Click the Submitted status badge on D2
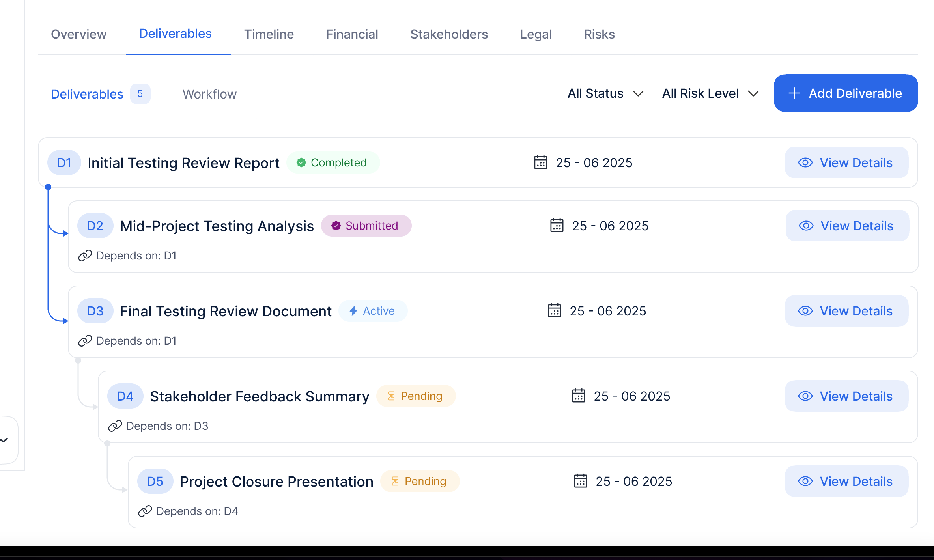The width and height of the screenshot is (934, 560). (x=366, y=226)
